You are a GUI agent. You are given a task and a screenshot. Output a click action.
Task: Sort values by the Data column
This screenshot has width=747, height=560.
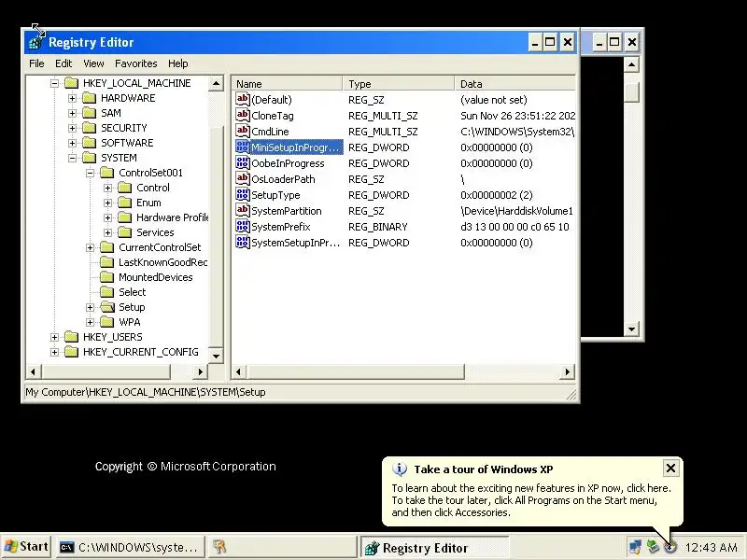515,84
